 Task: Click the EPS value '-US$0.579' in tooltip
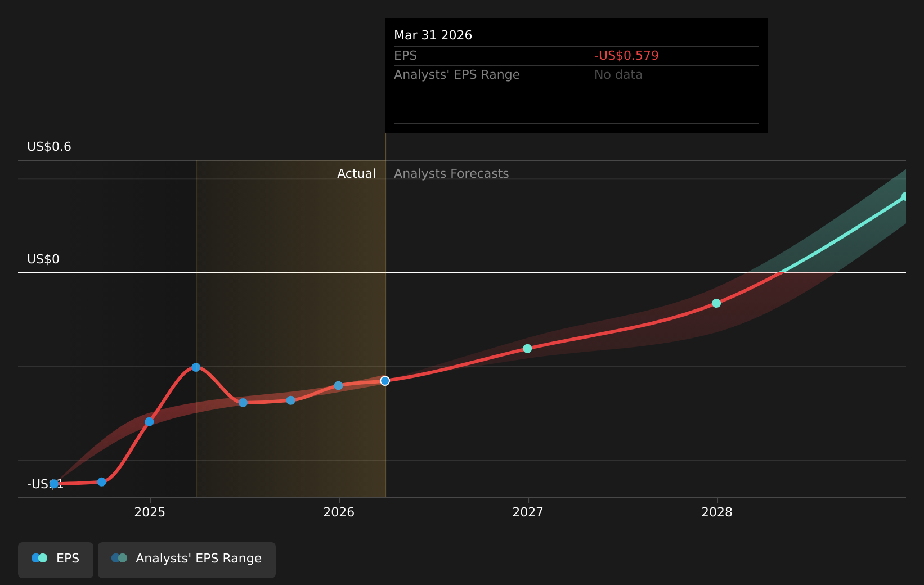pos(626,56)
